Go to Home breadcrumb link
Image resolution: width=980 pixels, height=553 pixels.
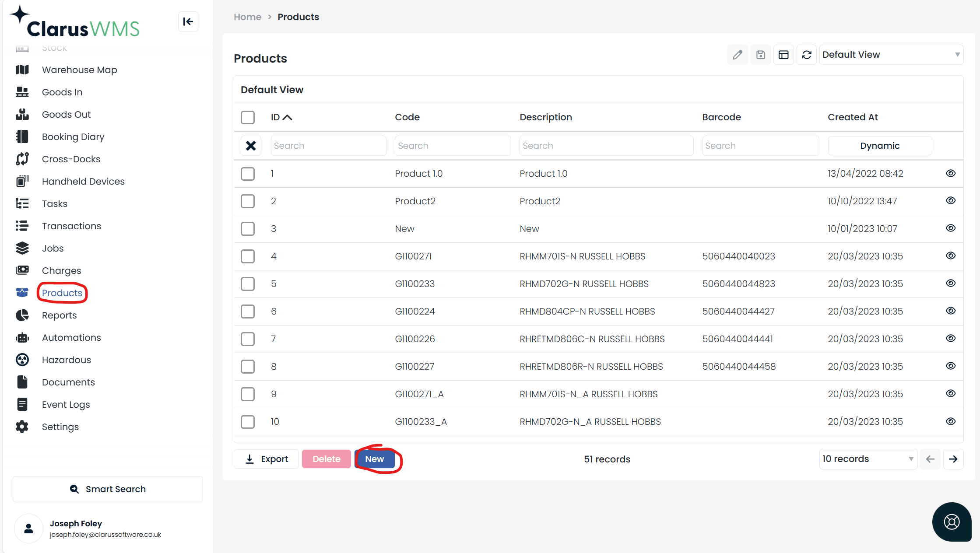point(247,17)
